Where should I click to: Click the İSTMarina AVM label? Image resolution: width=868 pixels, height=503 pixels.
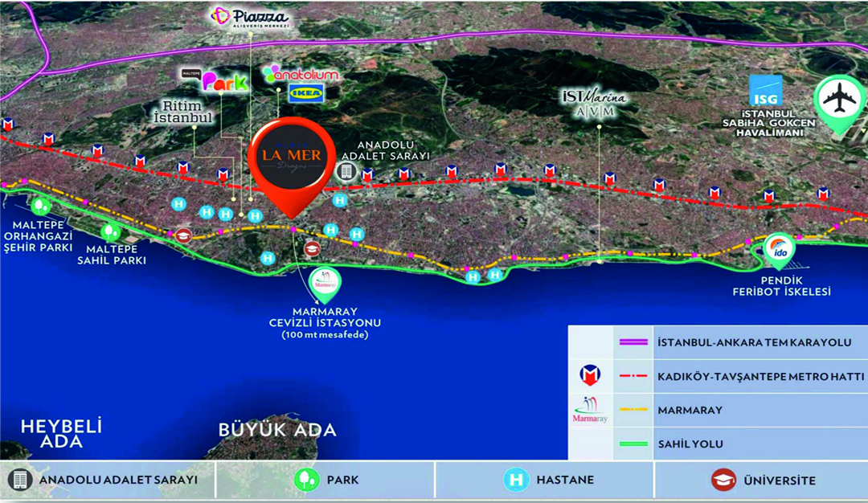click(x=593, y=103)
